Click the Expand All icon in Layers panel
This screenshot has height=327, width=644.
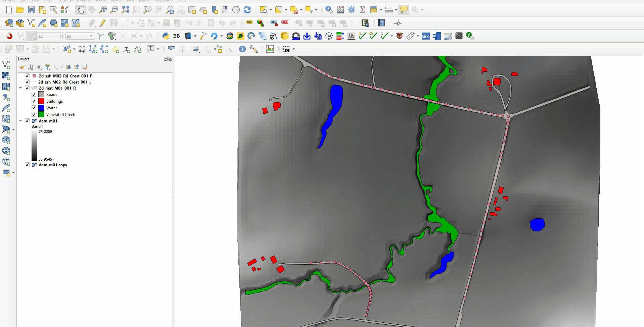68,67
